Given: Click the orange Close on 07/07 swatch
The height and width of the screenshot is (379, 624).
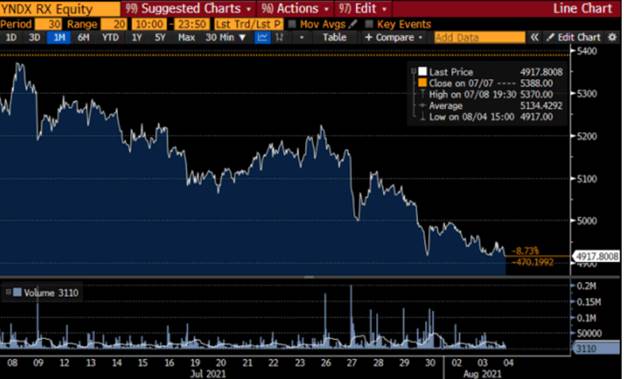Looking at the screenshot, I should 422,83.
